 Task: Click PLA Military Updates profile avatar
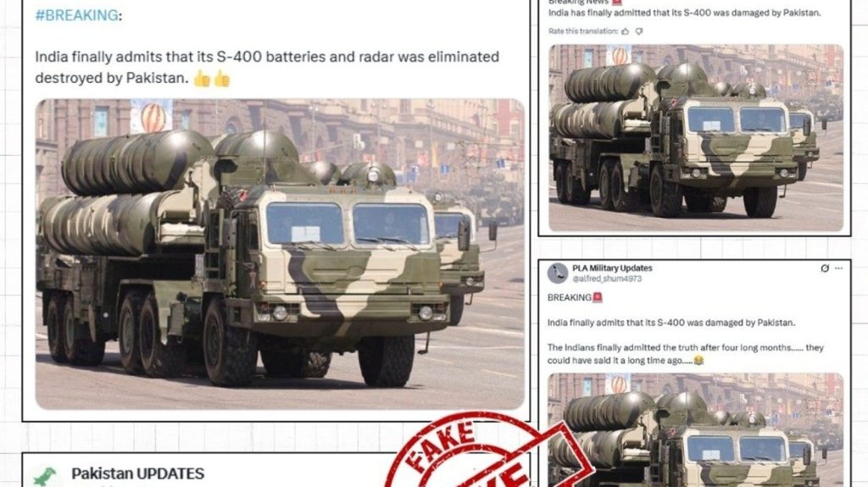[x=558, y=273]
